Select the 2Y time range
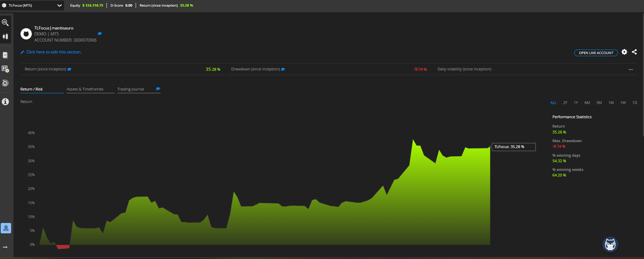The width and height of the screenshot is (644, 259). [x=565, y=103]
